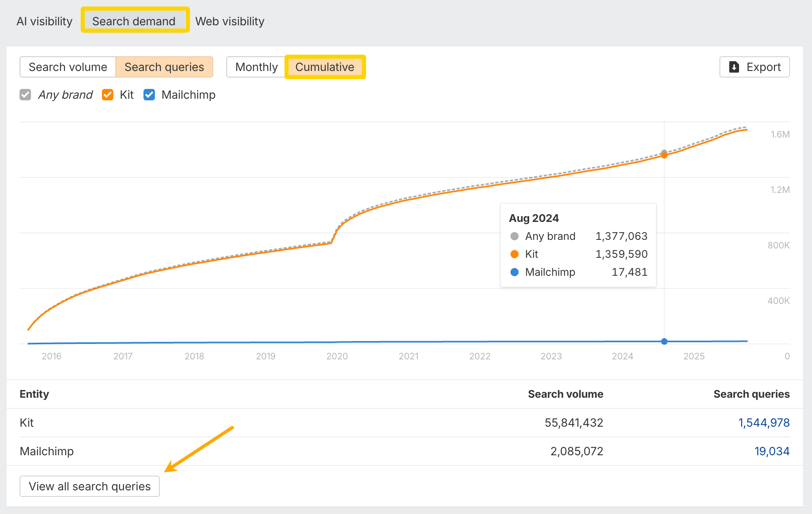The height and width of the screenshot is (514, 812).
Task: Click orange Kit data point on chart
Action: [664, 155]
